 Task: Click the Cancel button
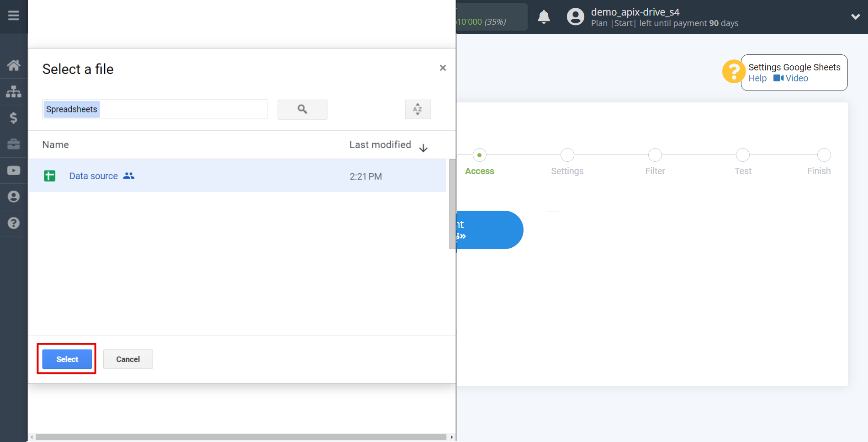pos(128,359)
